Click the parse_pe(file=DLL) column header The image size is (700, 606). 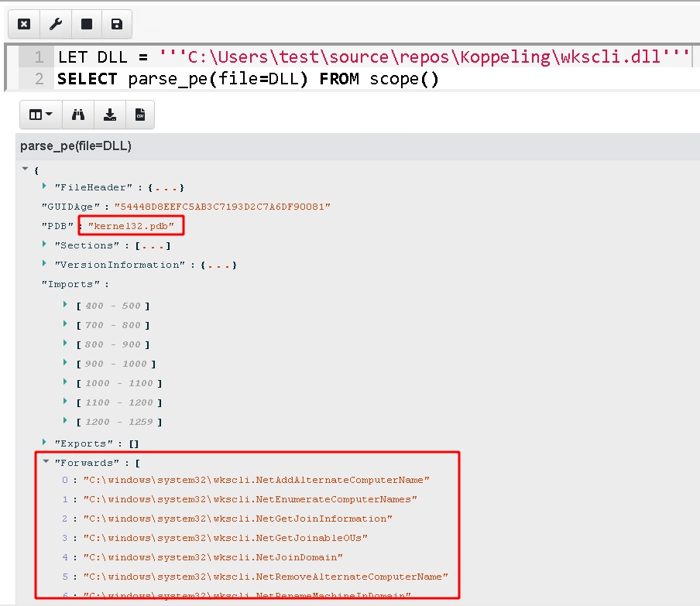click(76, 146)
